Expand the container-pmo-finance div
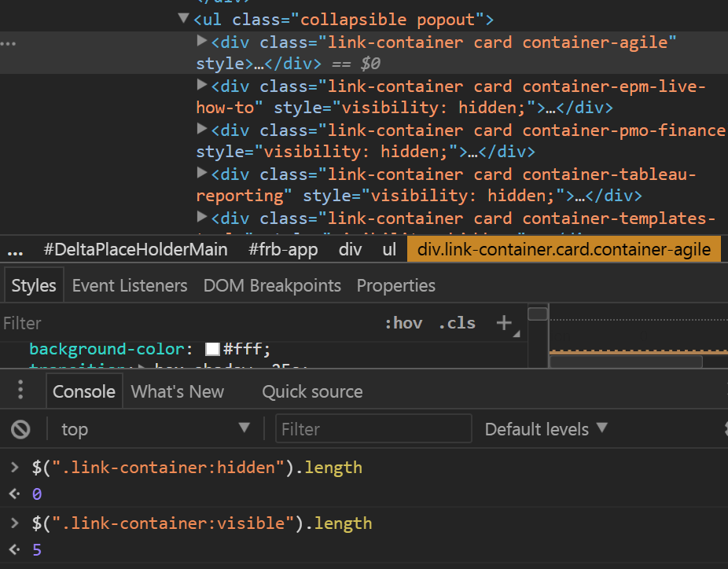 point(202,130)
